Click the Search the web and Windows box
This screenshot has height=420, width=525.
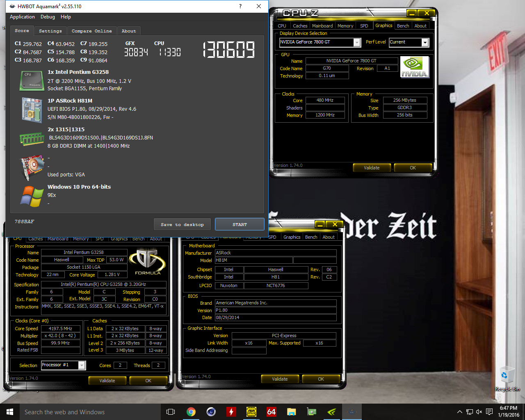(90, 412)
